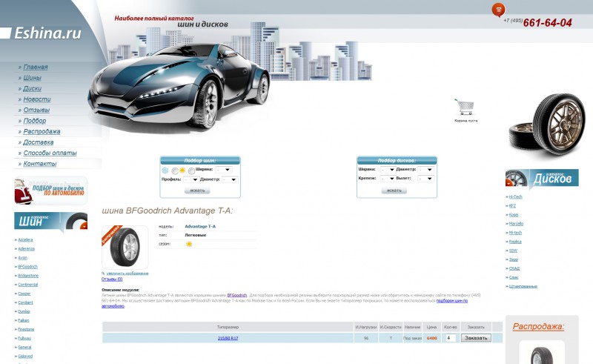Viewport: 593px width, 364px height.
Task: Open Cordiant tire brand link
Action: point(25,302)
